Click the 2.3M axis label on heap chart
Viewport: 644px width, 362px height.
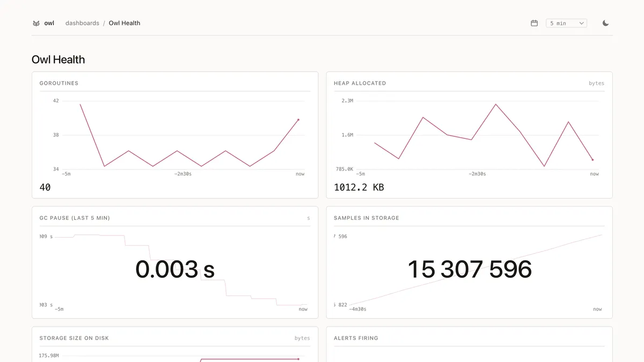tap(347, 101)
